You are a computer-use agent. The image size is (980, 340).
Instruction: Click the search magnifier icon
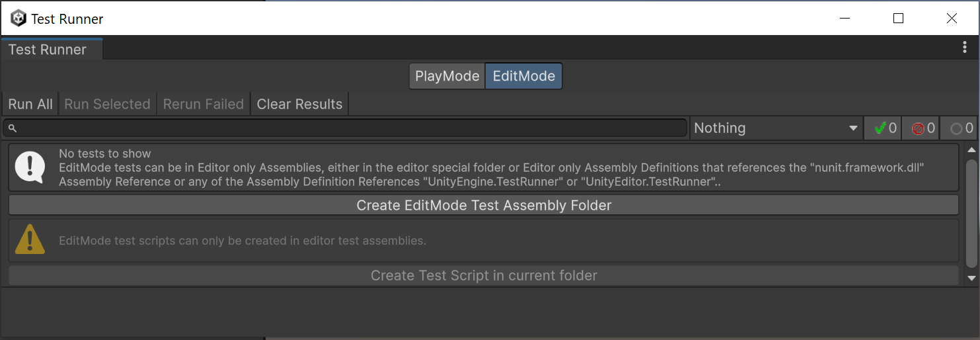pyautogui.click(x=12, y=128)
